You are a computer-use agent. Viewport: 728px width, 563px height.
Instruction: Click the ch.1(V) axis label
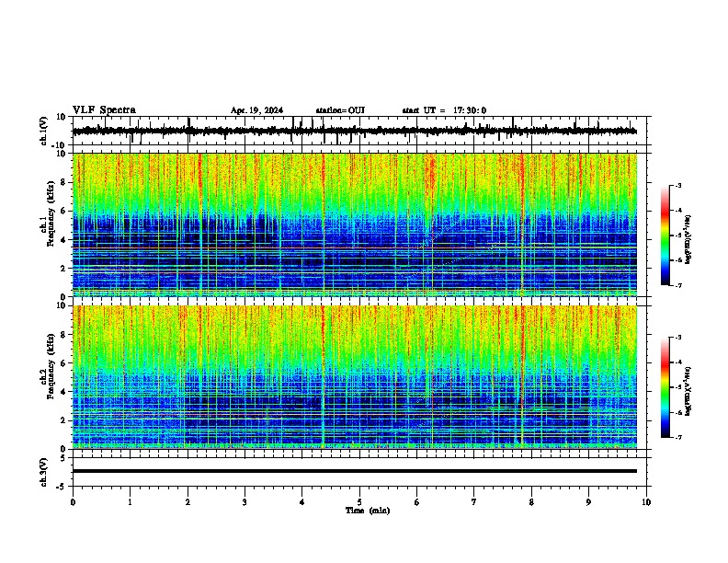coord(43,131)
